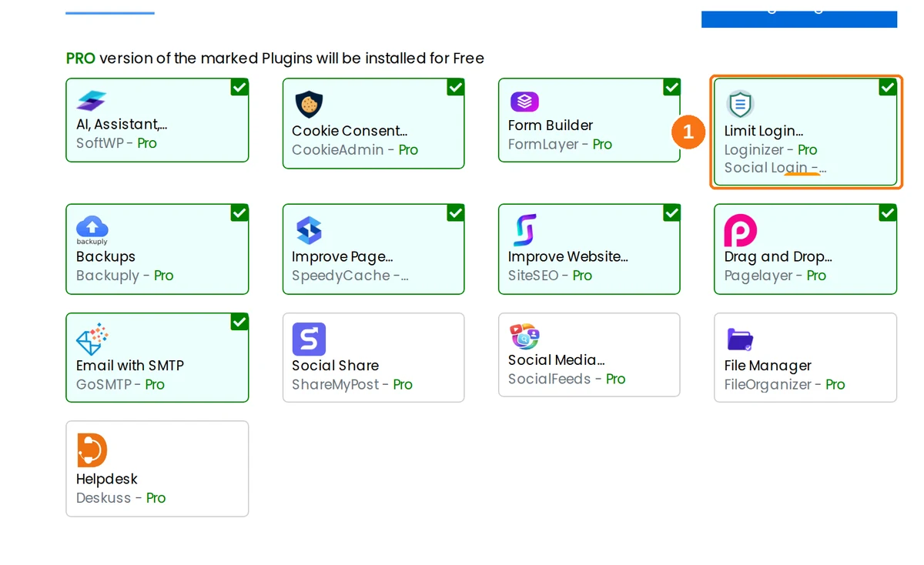Viewport: 924px width, 565px height.
Task: Click the 'Form Builder' title text
Action: [x=551, y=125]
